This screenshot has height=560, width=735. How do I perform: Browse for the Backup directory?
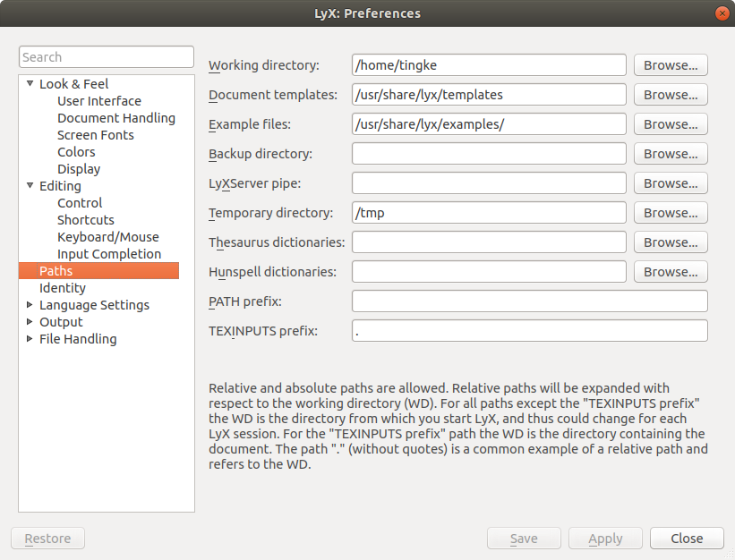pyautogui.click(x=671, y=154)
